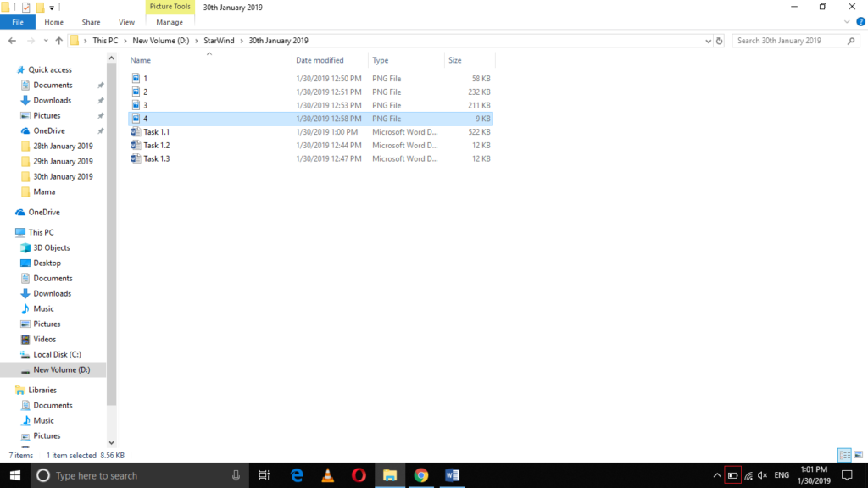Click StarWind in the address breadcrumb

click(219, 41)
